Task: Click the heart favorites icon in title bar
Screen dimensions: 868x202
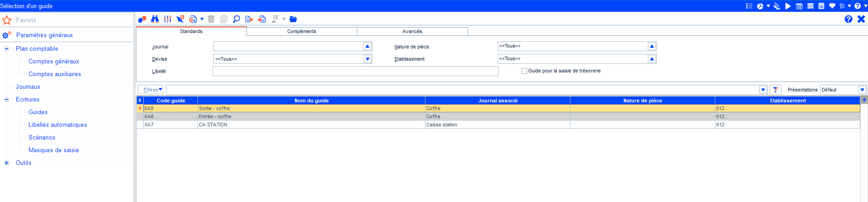Action: [832, 6]
